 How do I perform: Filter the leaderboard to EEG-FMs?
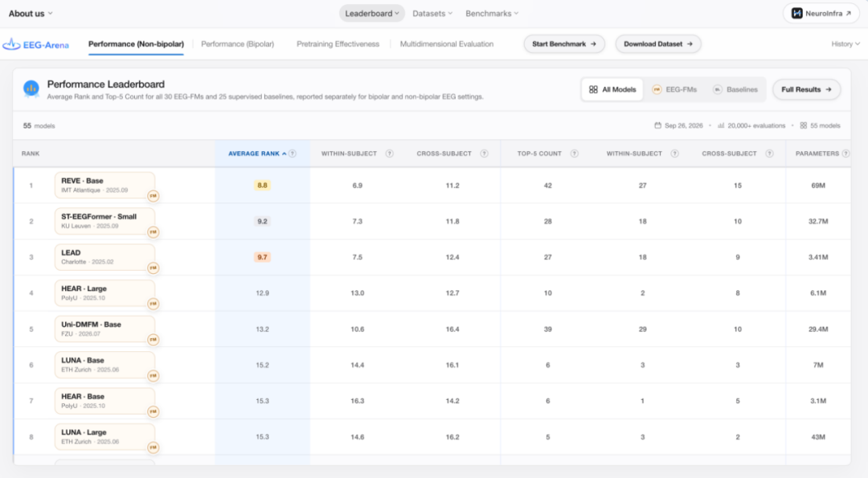coord(674,90)
